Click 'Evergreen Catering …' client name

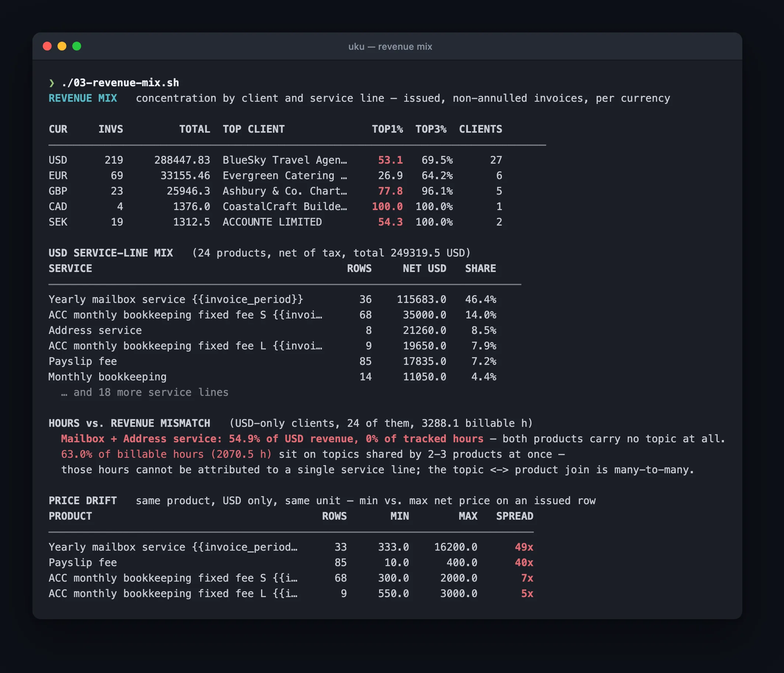click(x=285, y=176)
